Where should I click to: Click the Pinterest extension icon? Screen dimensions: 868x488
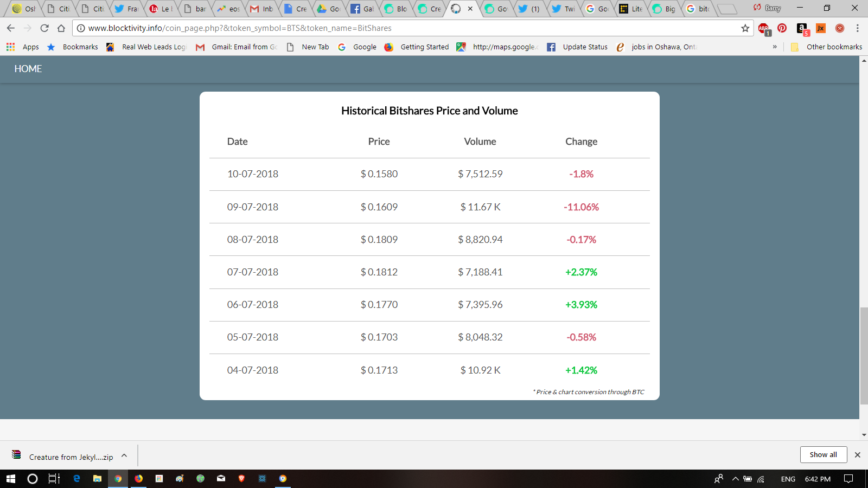coord(782,28)
